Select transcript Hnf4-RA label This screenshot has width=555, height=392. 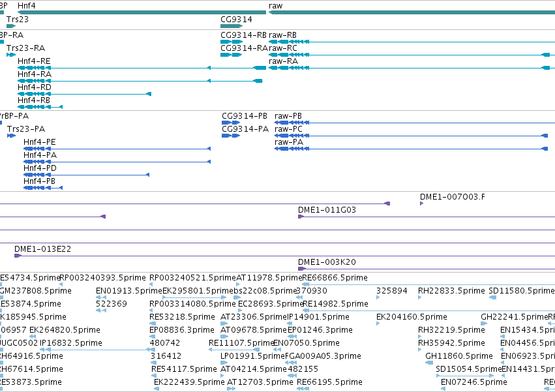(35, 74)
